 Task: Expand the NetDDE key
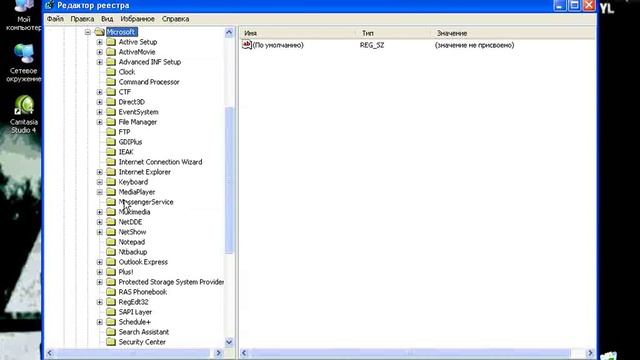[x=100, y=222]
